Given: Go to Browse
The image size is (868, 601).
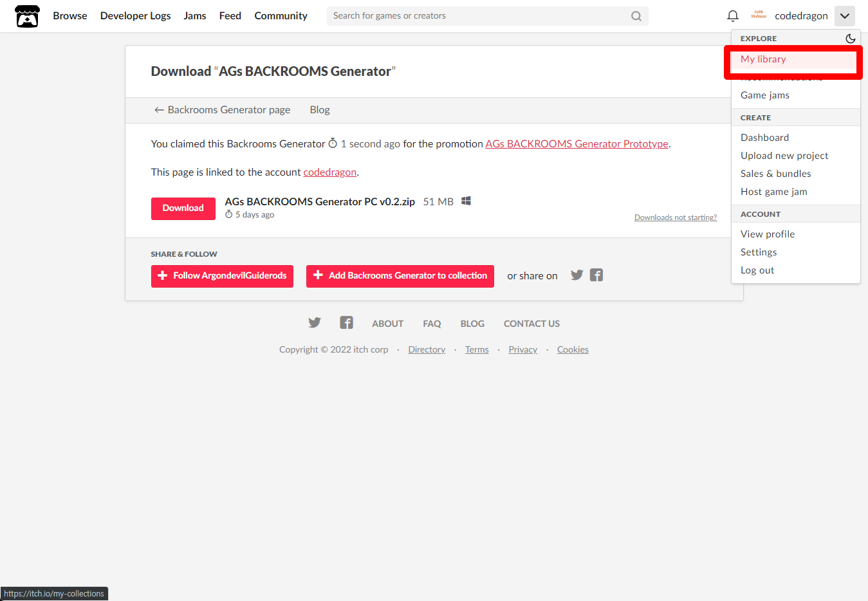Looking at the screenshot, I should coord(69,16).
